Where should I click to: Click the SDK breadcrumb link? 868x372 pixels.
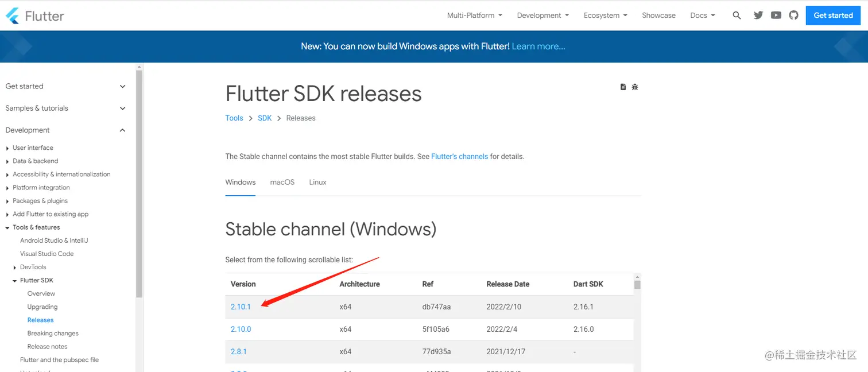pyautogui.click(x=265, y=118)
